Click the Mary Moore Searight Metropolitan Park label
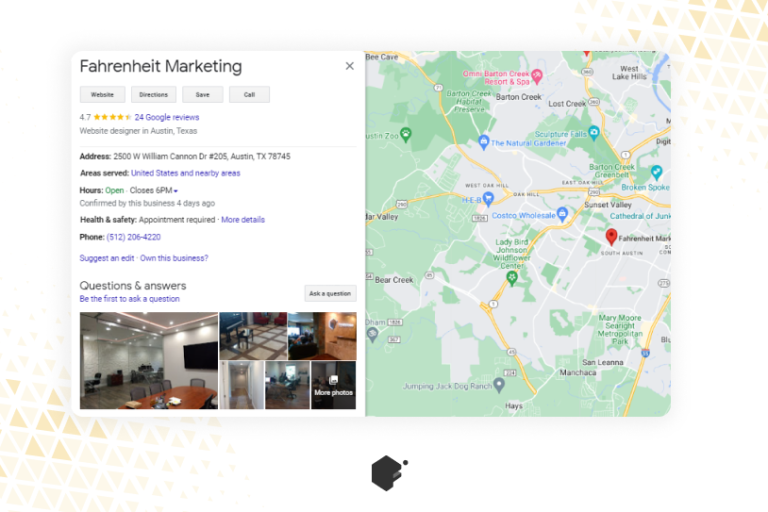The image size is (768, 512). (620, 329)
